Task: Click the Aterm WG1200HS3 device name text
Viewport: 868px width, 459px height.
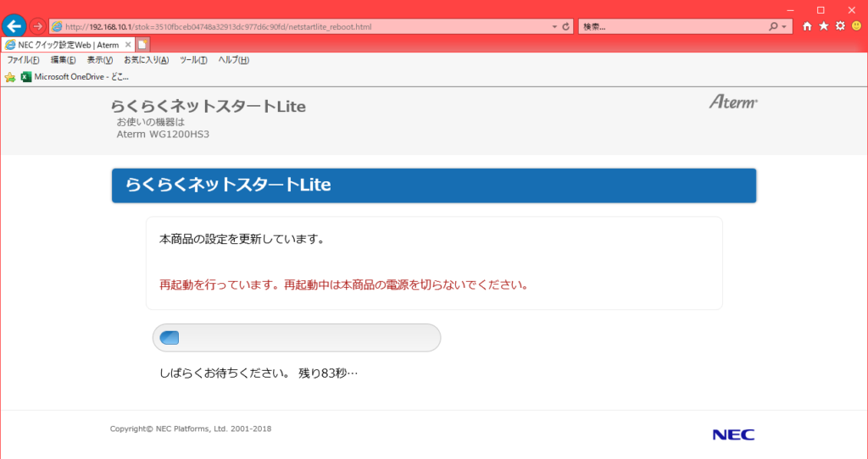Action: tap(163, 135)
